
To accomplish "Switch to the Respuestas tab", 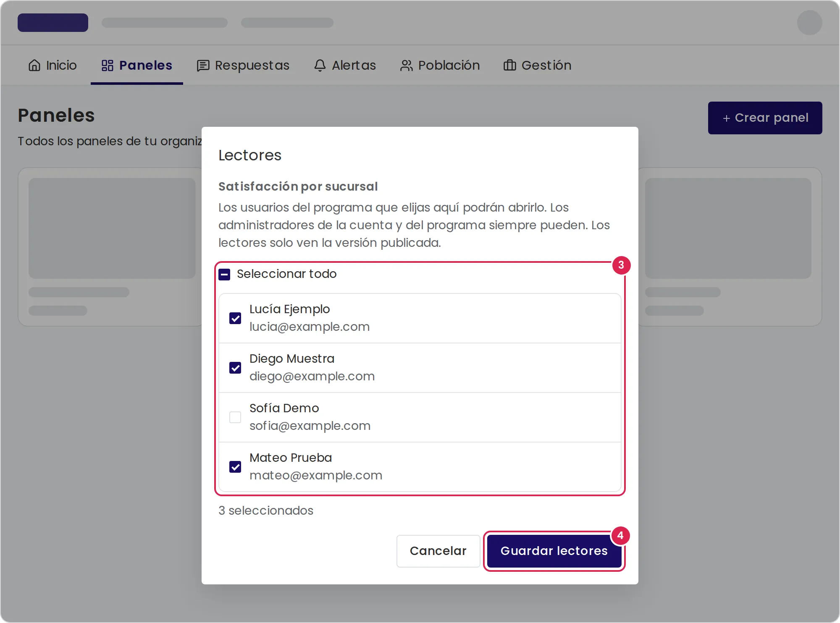I will coord(243,65).
